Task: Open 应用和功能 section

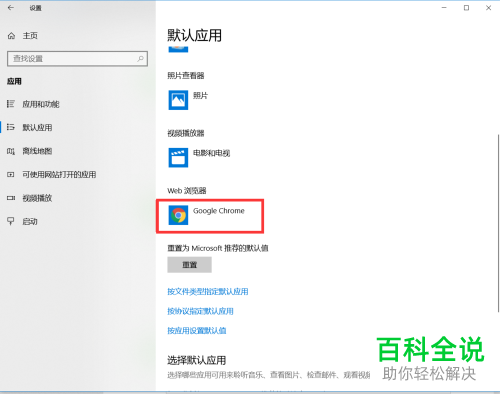Action: coord(41,104)
